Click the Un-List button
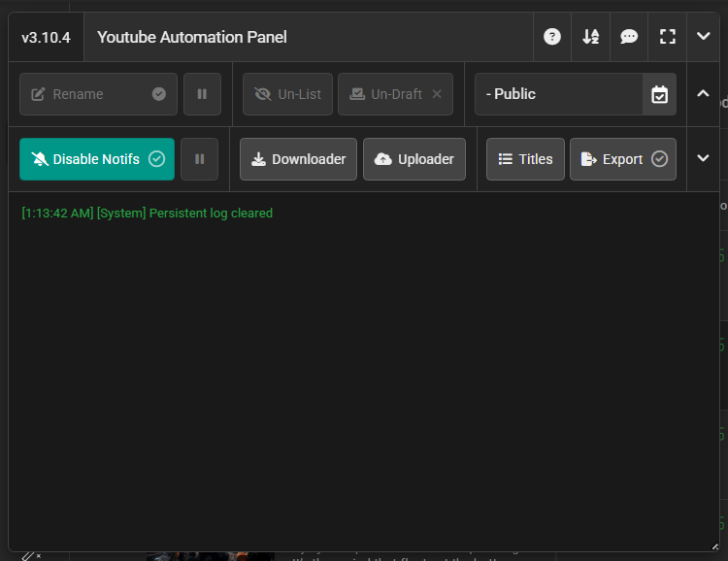The image size is (728, 561). (x=287, y=94)
